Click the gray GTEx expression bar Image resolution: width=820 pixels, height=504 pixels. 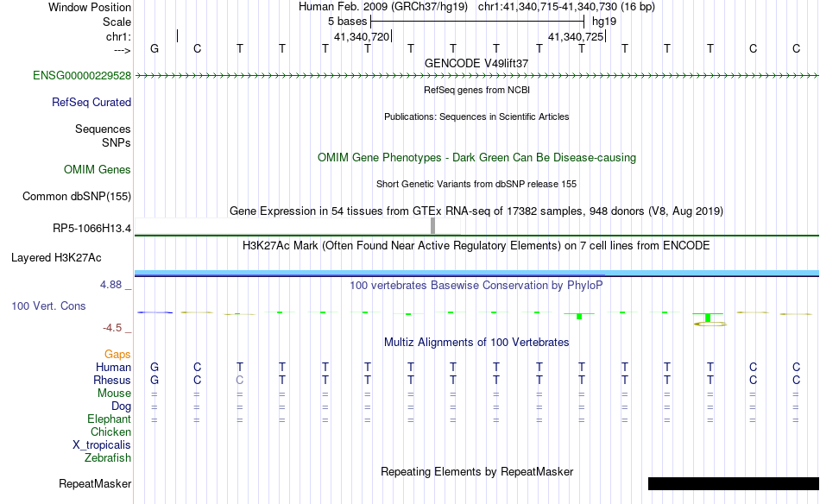[433, 226]
